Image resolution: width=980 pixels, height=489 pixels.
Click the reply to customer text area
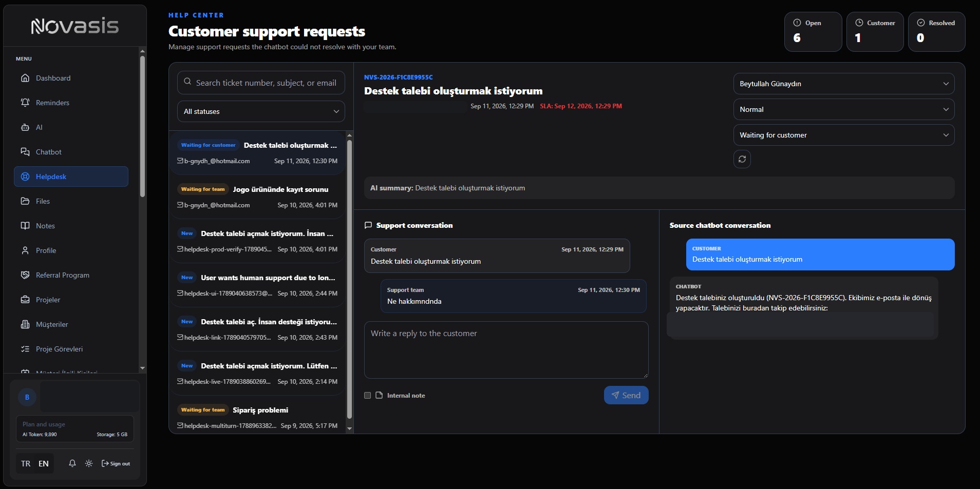click(x=506, y=350)
